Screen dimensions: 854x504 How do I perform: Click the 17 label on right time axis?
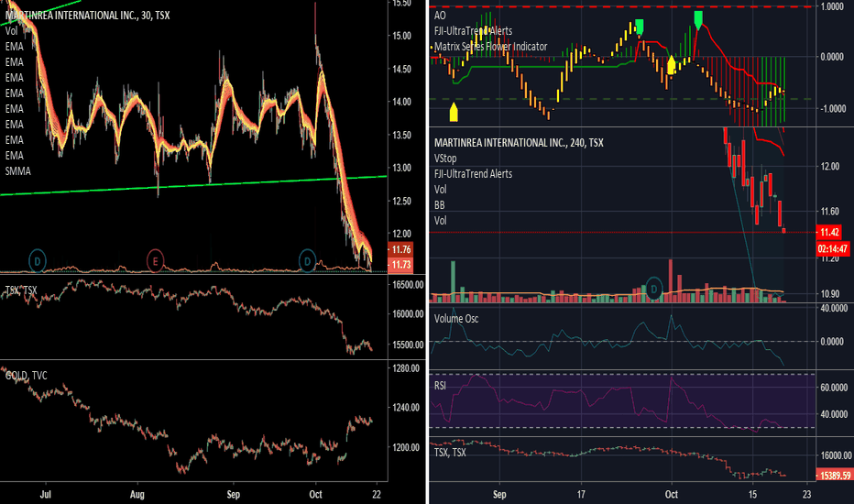point(581,494)
